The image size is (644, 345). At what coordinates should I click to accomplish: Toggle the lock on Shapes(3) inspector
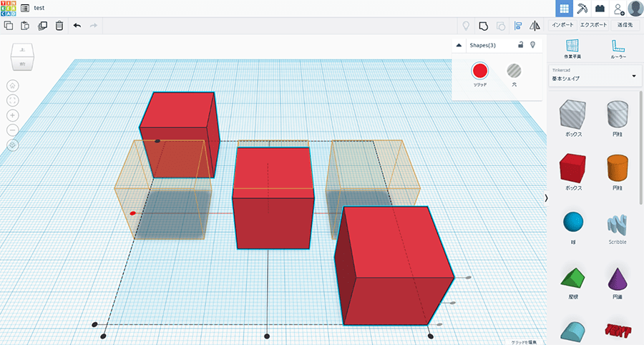[520, 45]
